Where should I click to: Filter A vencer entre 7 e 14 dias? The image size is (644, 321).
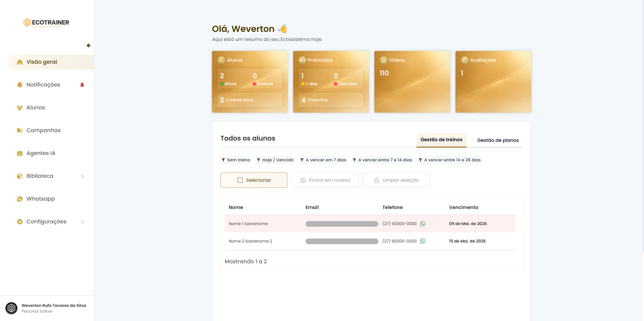pos(382,160)
